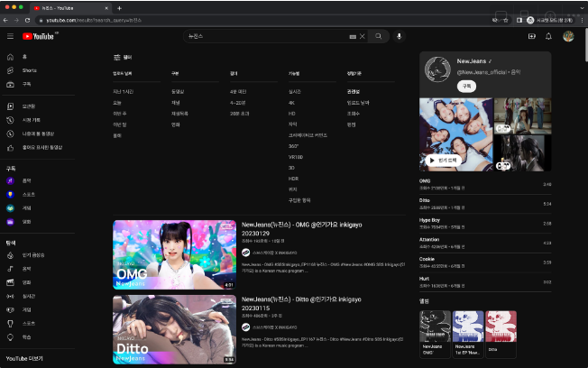The height and width of the screenshot is (368, 588).
Task: Sort results by view count
Action: tap(353, 114)
